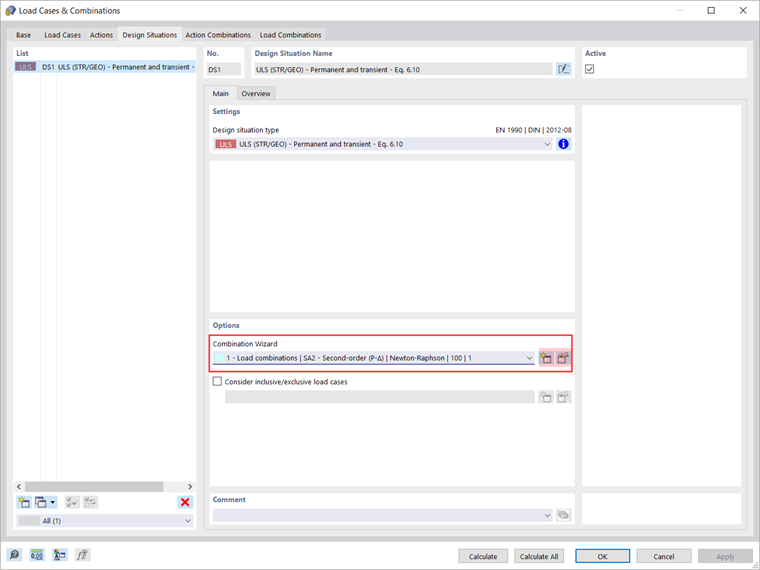Click greyed edit inclusive/exclusive load case icon

563,397
